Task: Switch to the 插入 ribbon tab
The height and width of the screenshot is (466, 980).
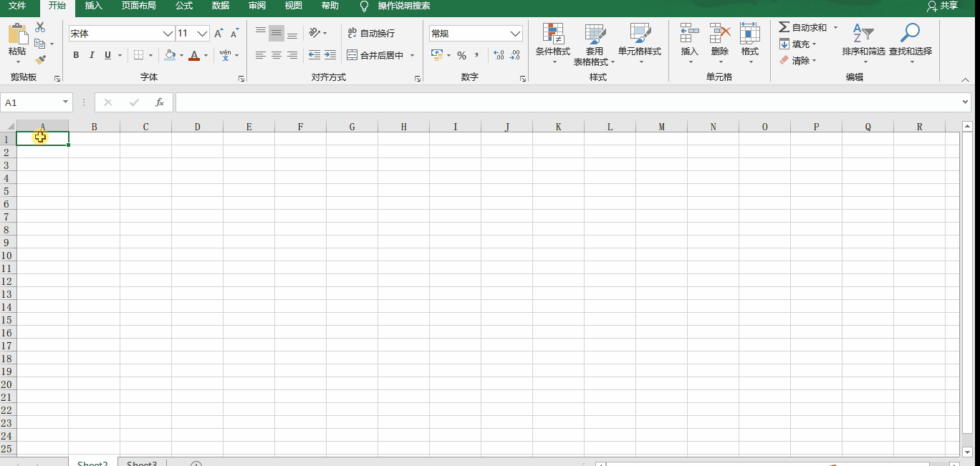Action: coord(93,6)
